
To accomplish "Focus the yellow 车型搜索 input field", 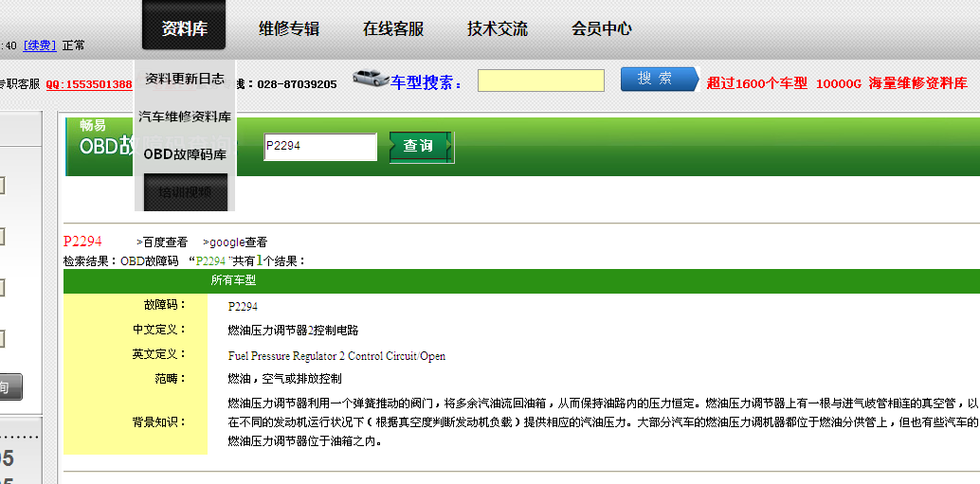I will [540, 81].
